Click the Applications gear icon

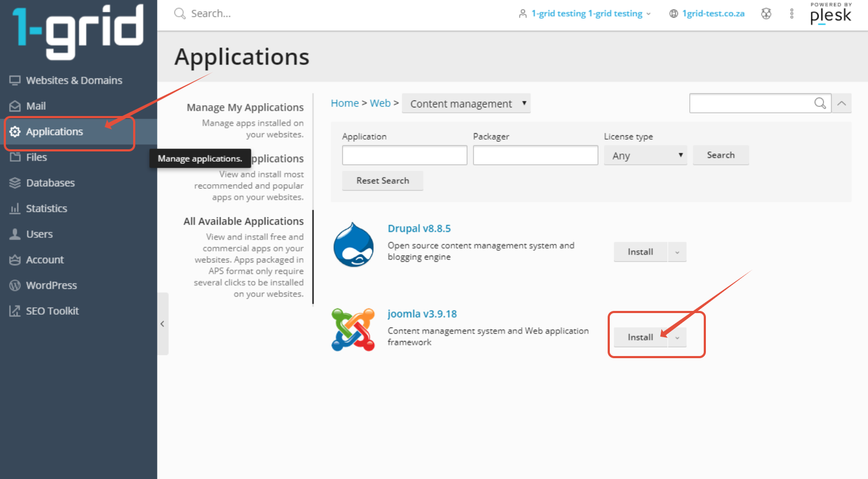point(15,132)
